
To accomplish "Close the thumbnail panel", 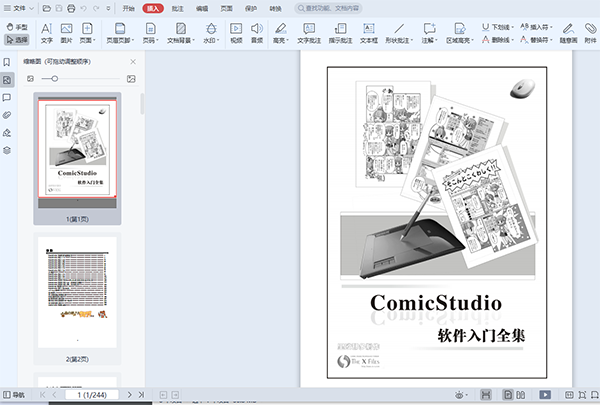I will click(x=133, y=61).
